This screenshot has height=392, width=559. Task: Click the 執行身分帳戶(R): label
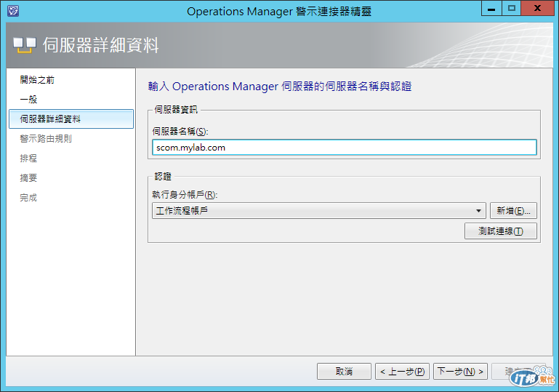[185, 195]
